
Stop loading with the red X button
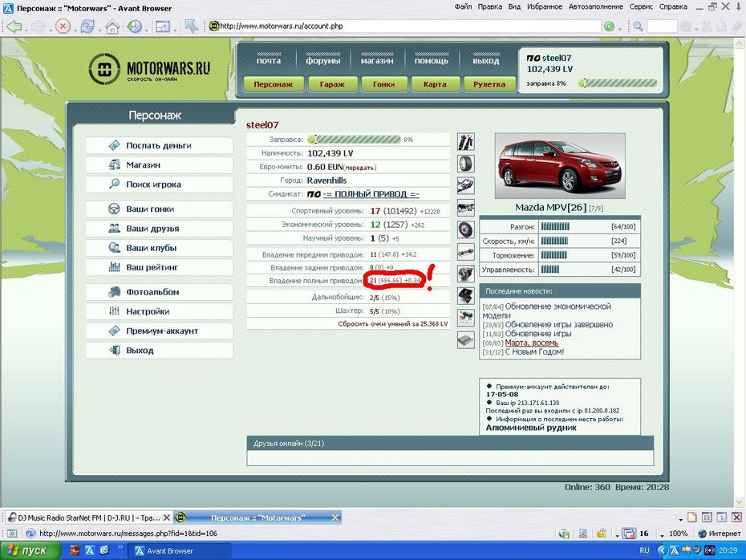point(63,26)
